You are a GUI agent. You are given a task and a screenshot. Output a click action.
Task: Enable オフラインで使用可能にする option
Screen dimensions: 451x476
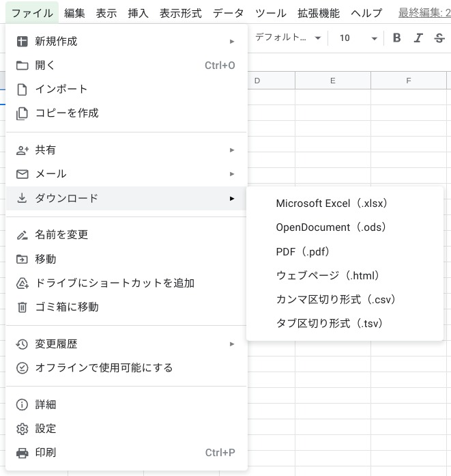[104, 368]
